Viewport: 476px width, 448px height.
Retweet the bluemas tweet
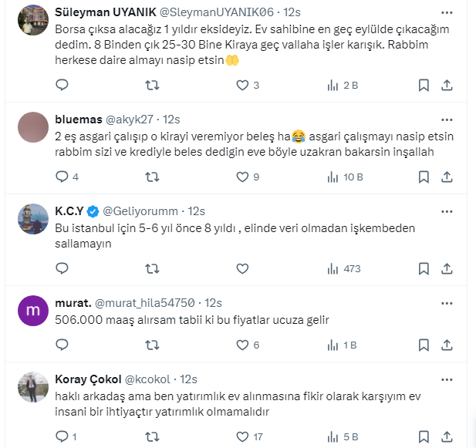(152, 177)
